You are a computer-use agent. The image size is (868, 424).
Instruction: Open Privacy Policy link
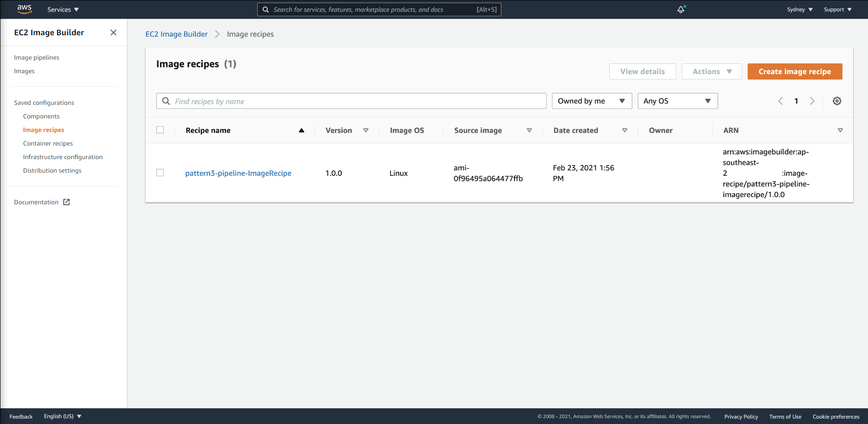[x=741, y=417]
